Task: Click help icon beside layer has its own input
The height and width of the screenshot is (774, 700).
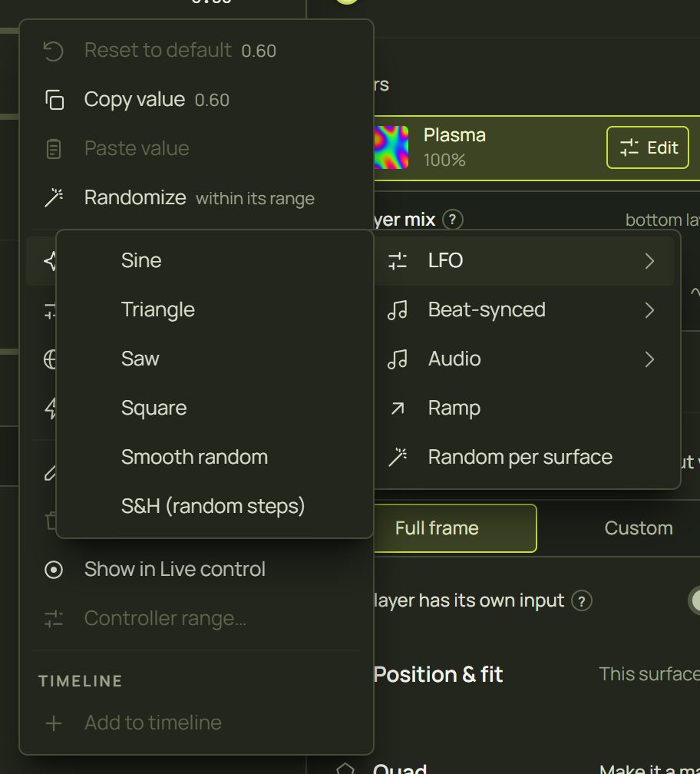Action: [x=582, y=601]
